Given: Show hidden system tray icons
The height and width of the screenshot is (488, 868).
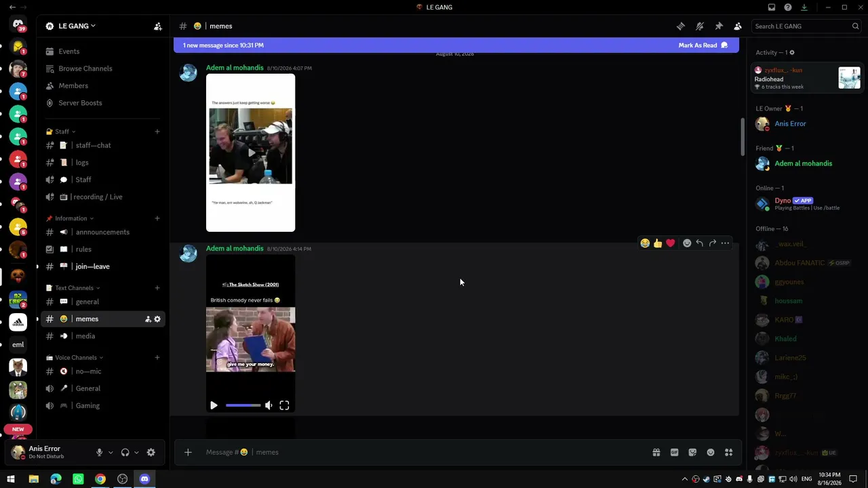Looking at the screenshot, I should (x=684, y=479).
